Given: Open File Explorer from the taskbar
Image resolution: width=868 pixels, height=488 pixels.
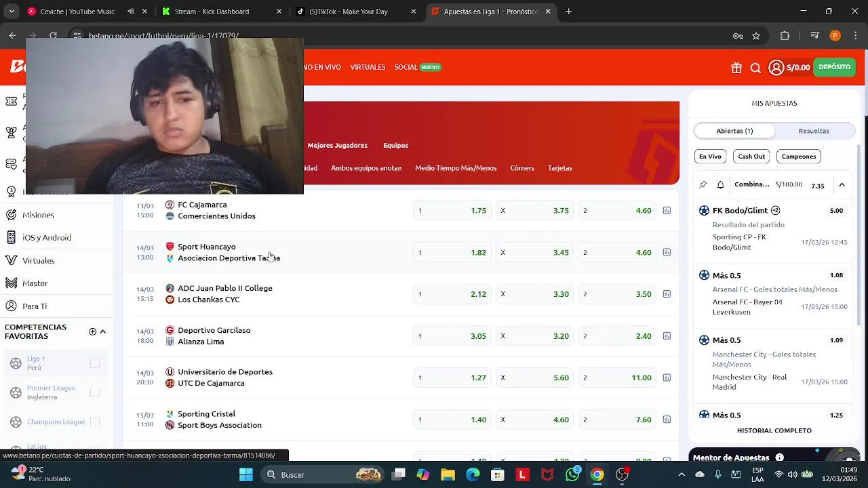Looking at the screenshot, I should pos(448,474).
